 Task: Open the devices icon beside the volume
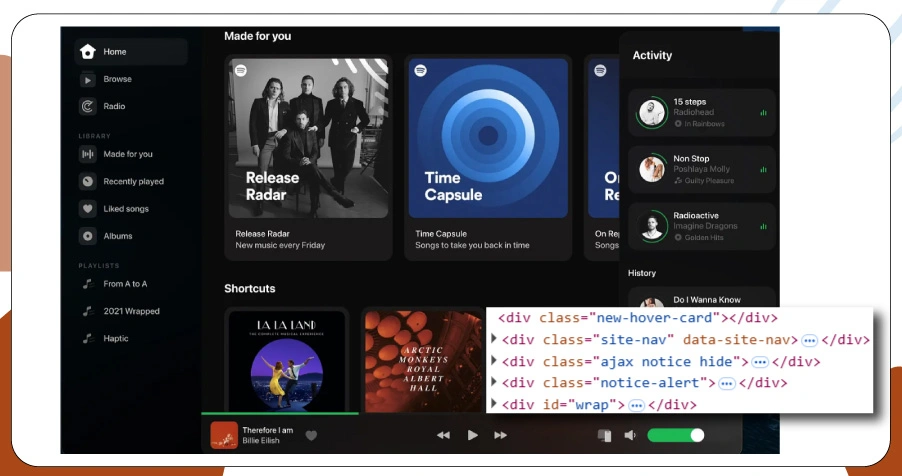604,435
